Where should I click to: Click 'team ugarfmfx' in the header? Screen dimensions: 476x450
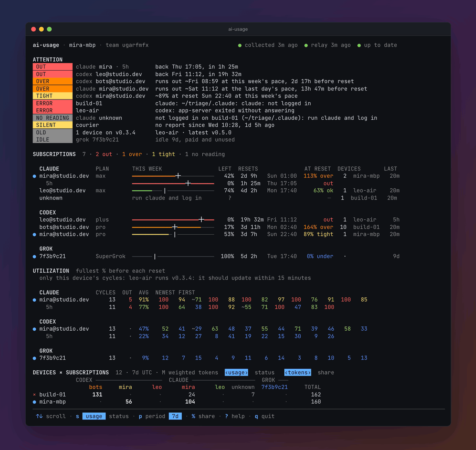pos(127,45)
